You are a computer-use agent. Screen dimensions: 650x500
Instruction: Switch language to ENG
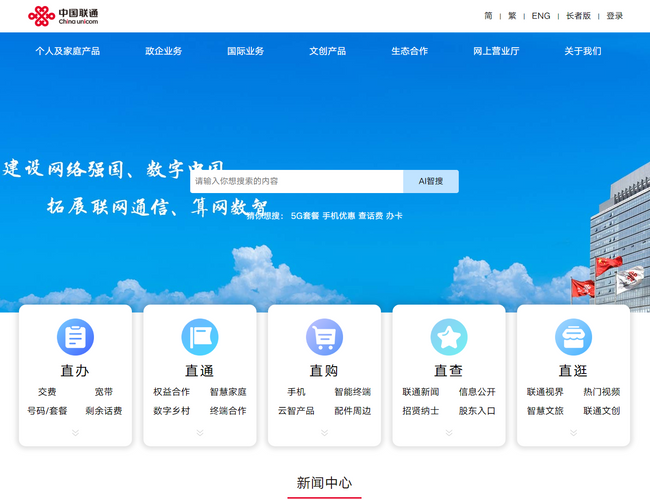coord(541,16)
